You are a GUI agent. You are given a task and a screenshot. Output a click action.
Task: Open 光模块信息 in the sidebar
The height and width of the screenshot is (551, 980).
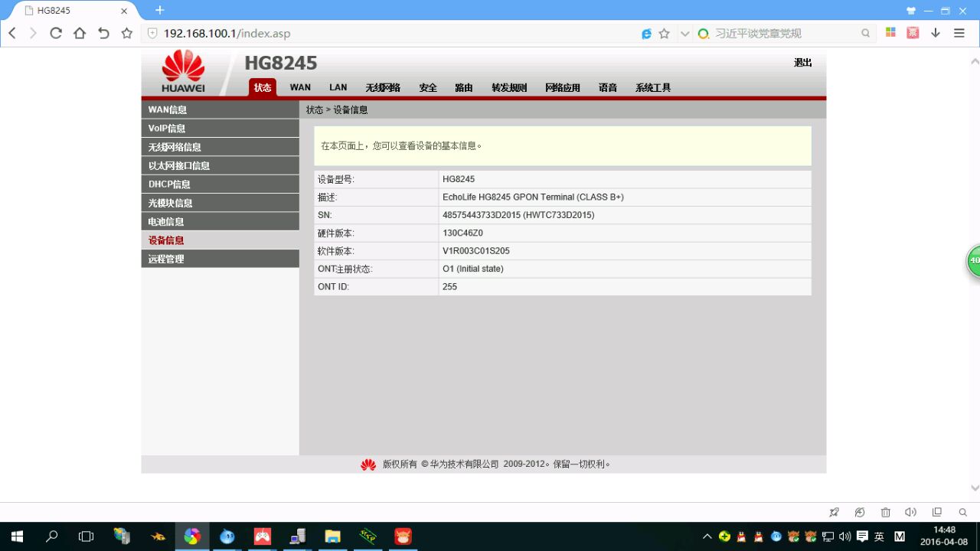click(220, 203)
